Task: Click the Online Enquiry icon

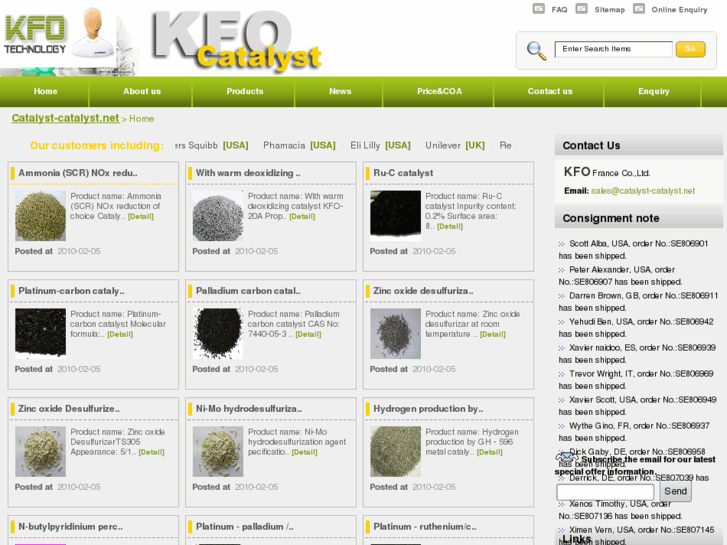Action: pos(639,9)
